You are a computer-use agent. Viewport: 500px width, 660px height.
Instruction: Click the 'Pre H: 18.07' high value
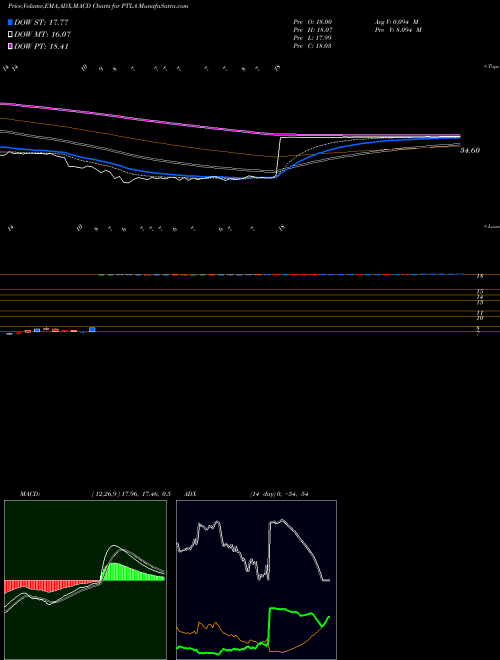(313, 30)
